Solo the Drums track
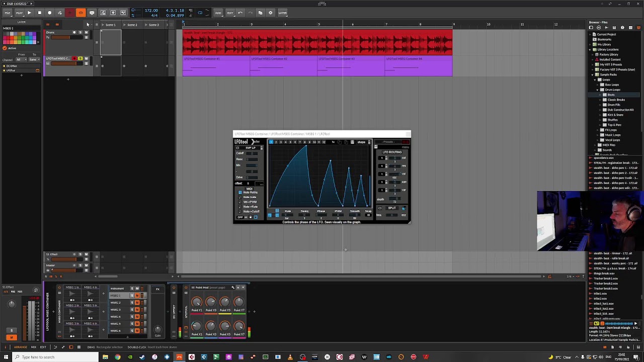 click(80, 32)
